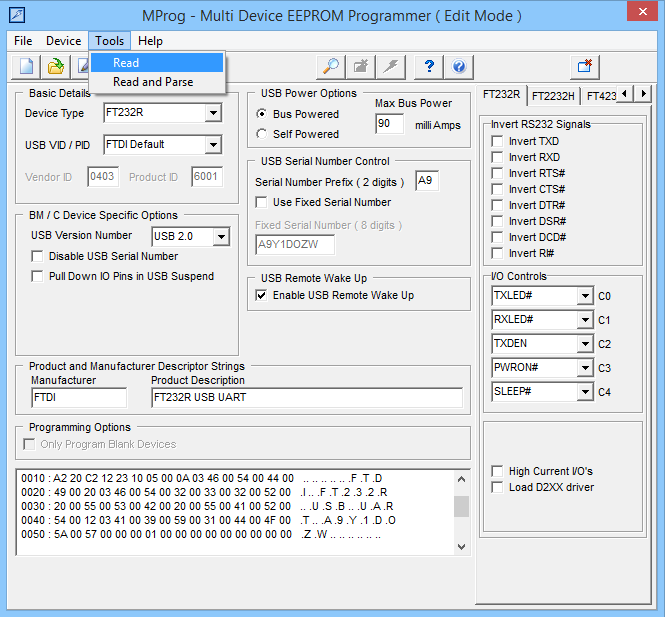
Task: Open the File menu
Action: coord(23,41)
